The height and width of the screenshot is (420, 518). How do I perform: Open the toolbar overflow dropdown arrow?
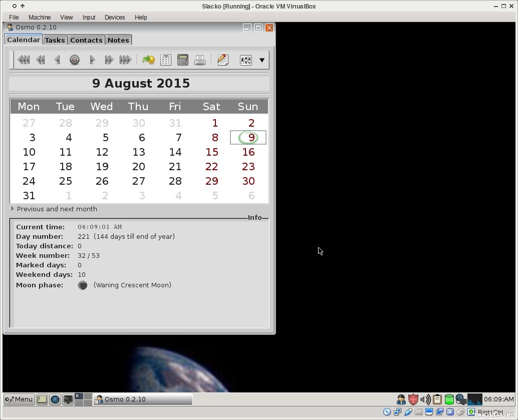coord(262,60)
